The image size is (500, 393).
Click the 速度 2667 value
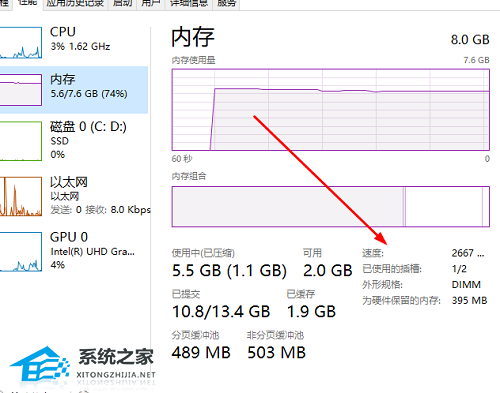tap(468, 253)
